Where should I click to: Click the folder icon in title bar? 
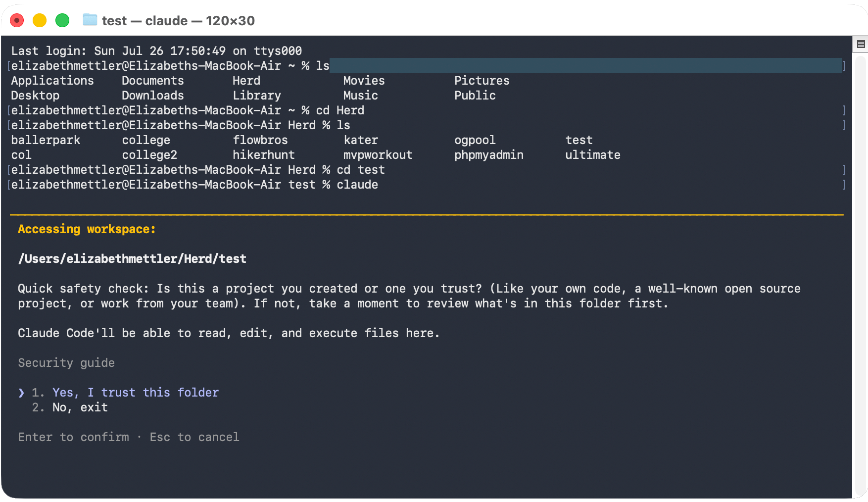[90, 20]
